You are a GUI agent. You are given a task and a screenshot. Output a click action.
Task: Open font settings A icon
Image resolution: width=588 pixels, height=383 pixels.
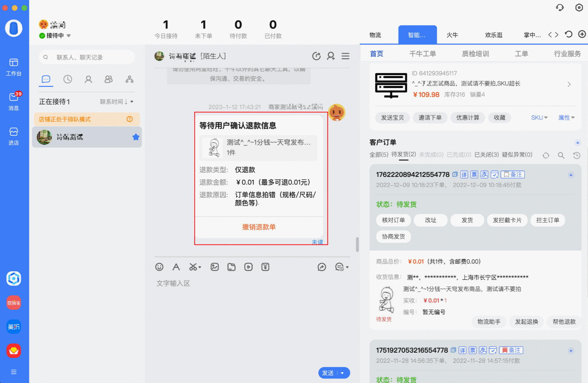pos(176,267)
